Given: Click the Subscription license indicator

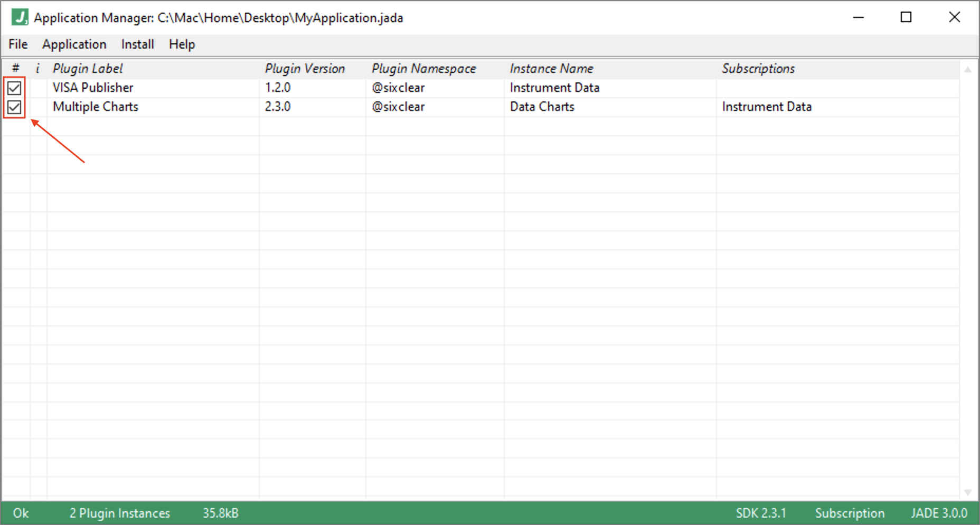Looking at the screenshot, I should coord(850,512).
